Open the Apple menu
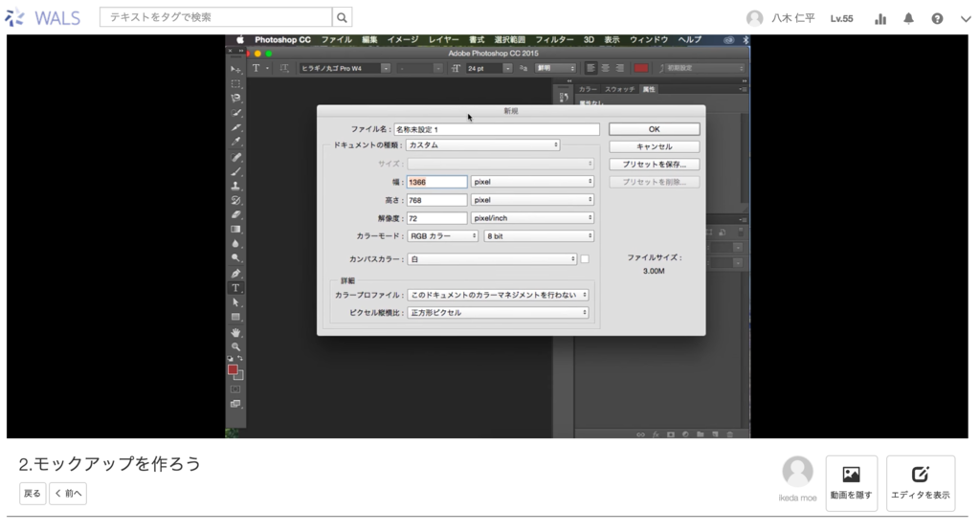Image resolution: width=980 pixels, height=532 pixels. [240, 39]
